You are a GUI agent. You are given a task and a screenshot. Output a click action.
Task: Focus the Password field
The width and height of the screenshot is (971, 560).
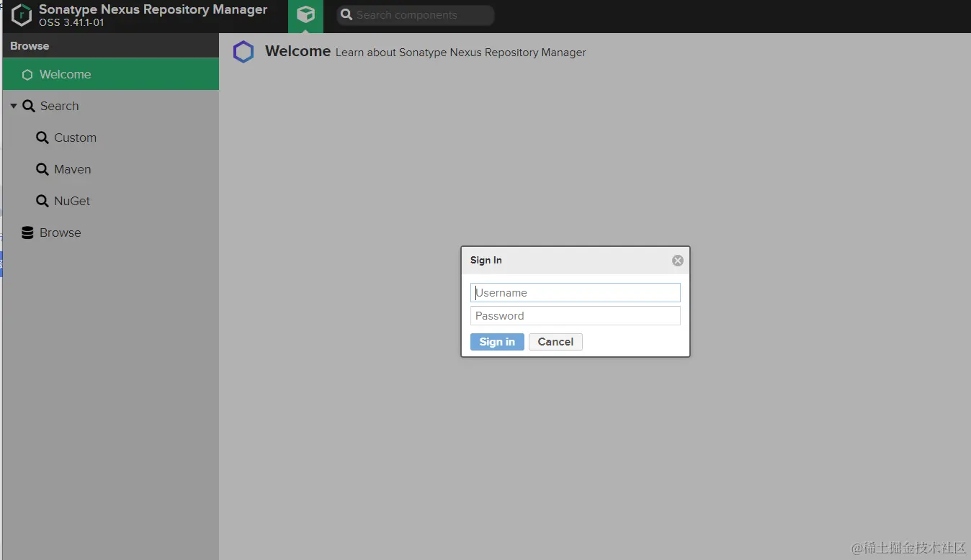point(576,315)
